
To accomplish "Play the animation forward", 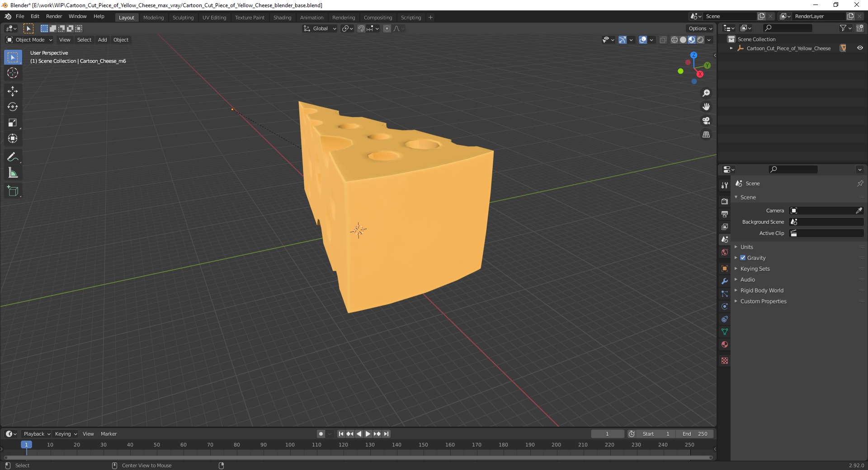I will pos(368,434).
